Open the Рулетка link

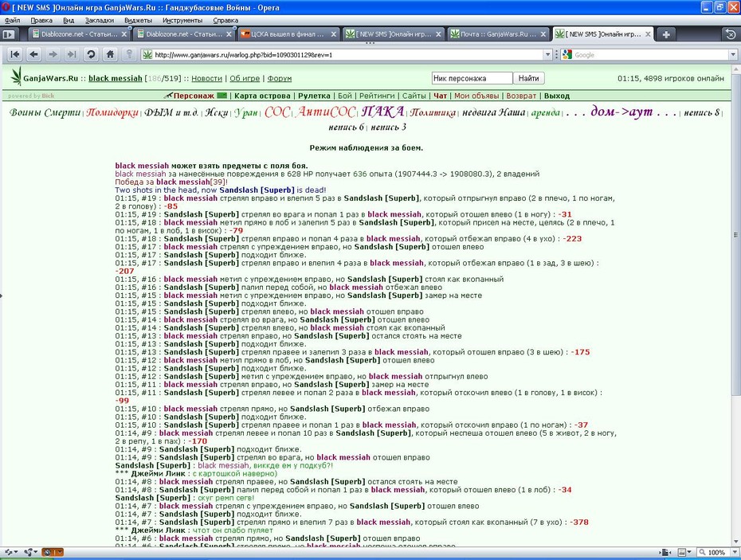point(314,96)
